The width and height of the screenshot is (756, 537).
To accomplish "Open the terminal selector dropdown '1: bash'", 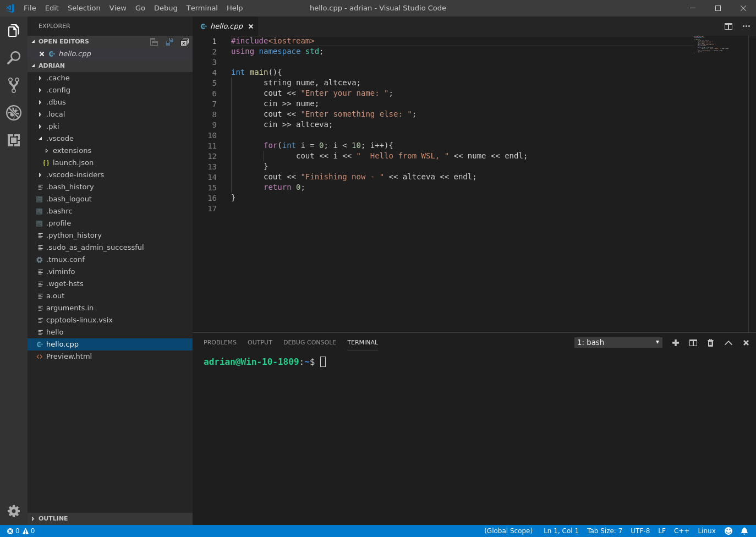I will (618, 342).
